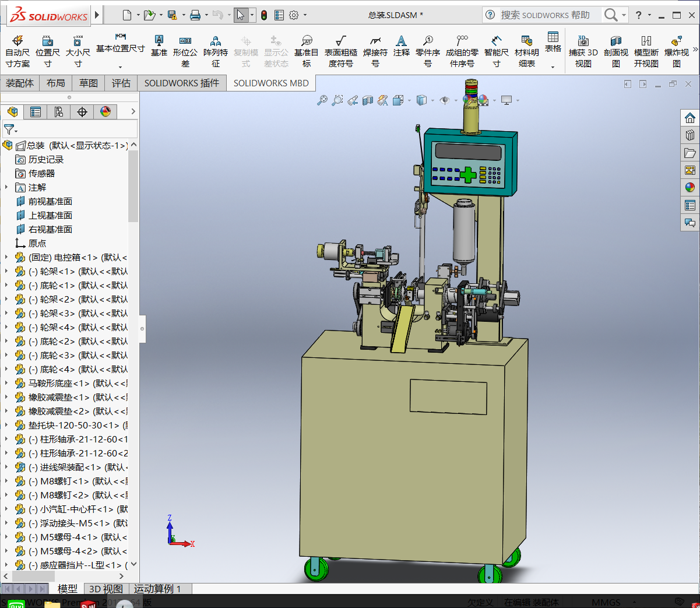The width and height of the screenshot is (700, 608).
Task: Click the Pattern Feature (阵列特征) tool
Action: [216, 51]
